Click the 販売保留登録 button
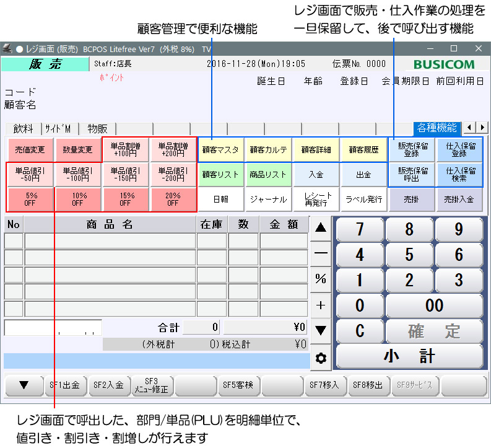The image size is (491, 448). (x=412, y=149)
